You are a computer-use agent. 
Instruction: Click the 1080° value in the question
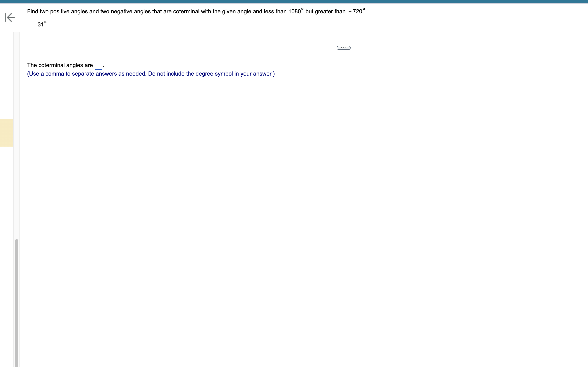coord(296,11)
